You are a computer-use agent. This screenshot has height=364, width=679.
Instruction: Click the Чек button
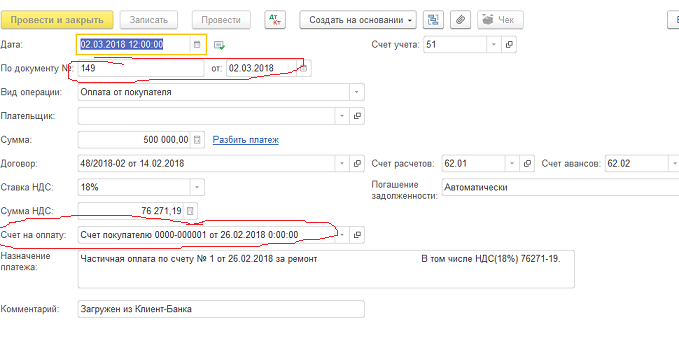point(500,20)
